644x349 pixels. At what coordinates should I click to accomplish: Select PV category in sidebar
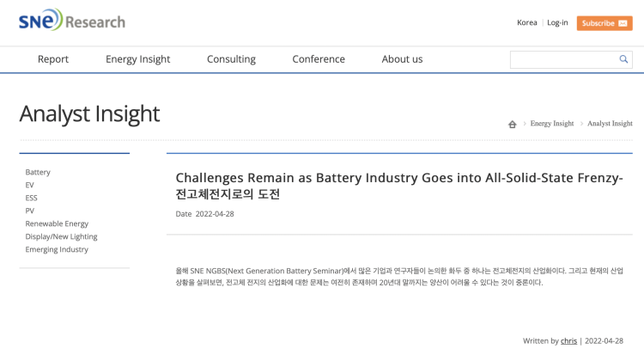30,211
